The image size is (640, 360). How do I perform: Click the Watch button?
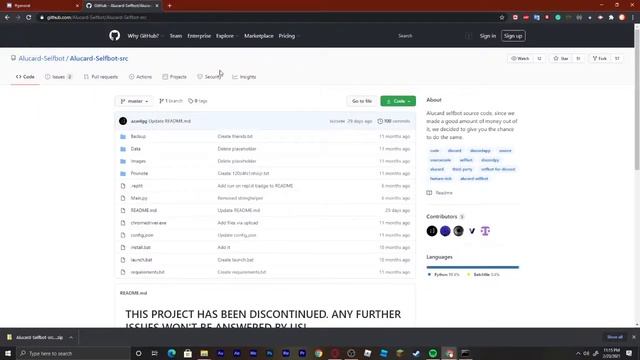(x=520, y=58)
